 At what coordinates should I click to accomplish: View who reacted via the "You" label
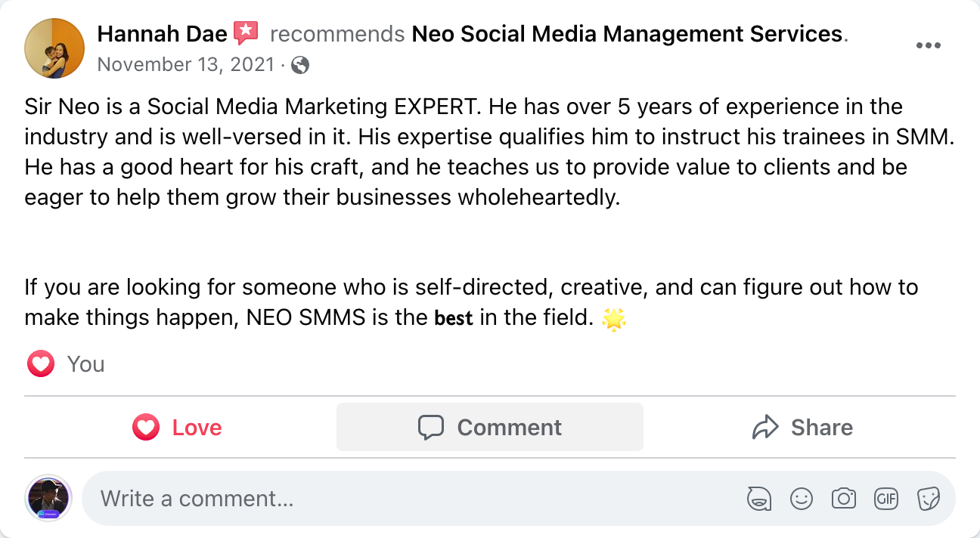tap(85, 365)
